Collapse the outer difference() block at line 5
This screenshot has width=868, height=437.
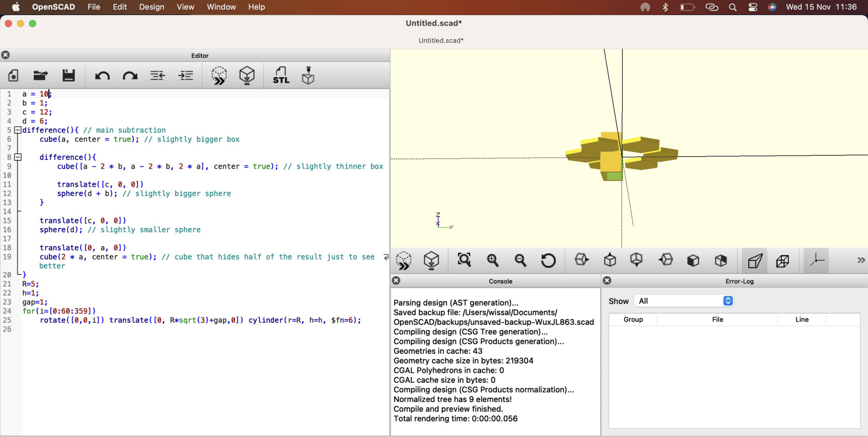(18, 130)
